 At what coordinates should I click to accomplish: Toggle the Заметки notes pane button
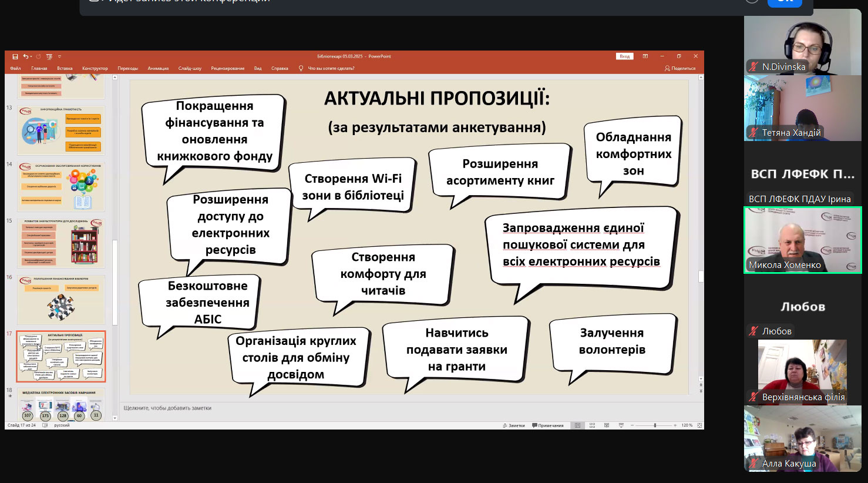[514, 425]
